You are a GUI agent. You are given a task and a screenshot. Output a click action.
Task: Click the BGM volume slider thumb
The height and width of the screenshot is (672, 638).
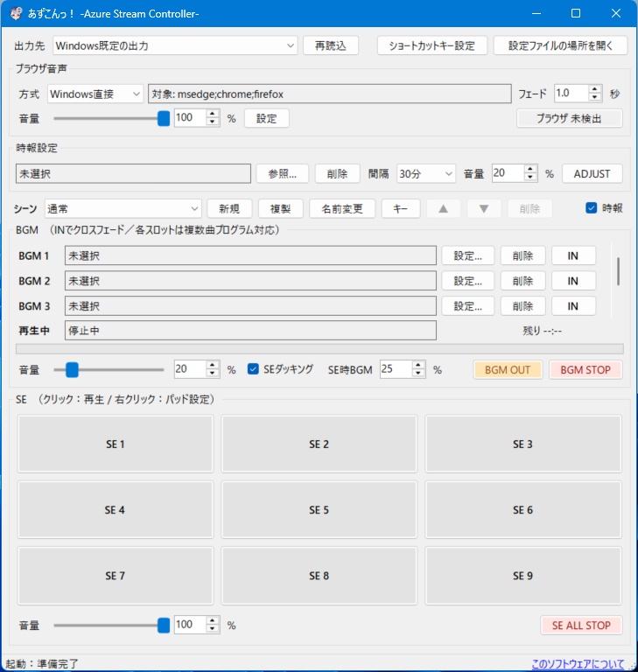(x=72, y=369)
